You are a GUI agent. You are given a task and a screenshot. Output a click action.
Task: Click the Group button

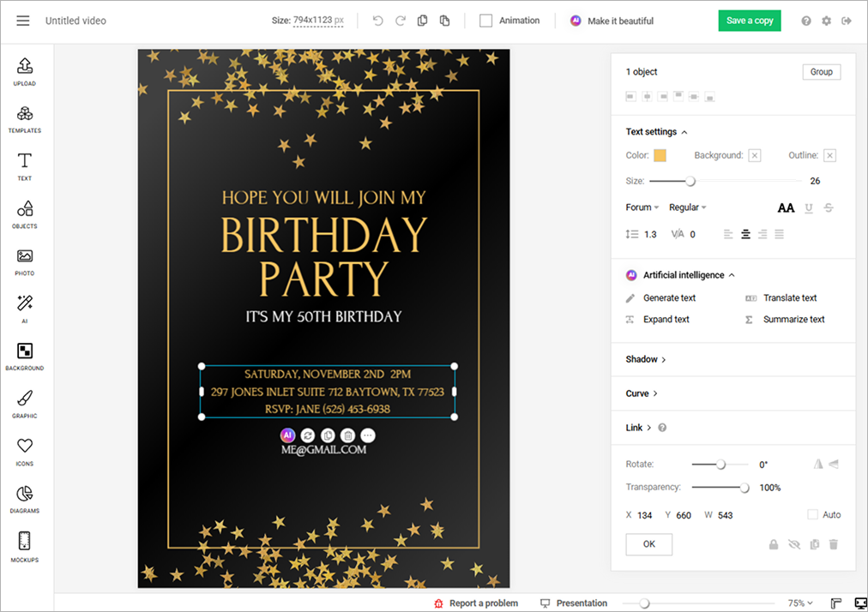click(x=822, y=72)
